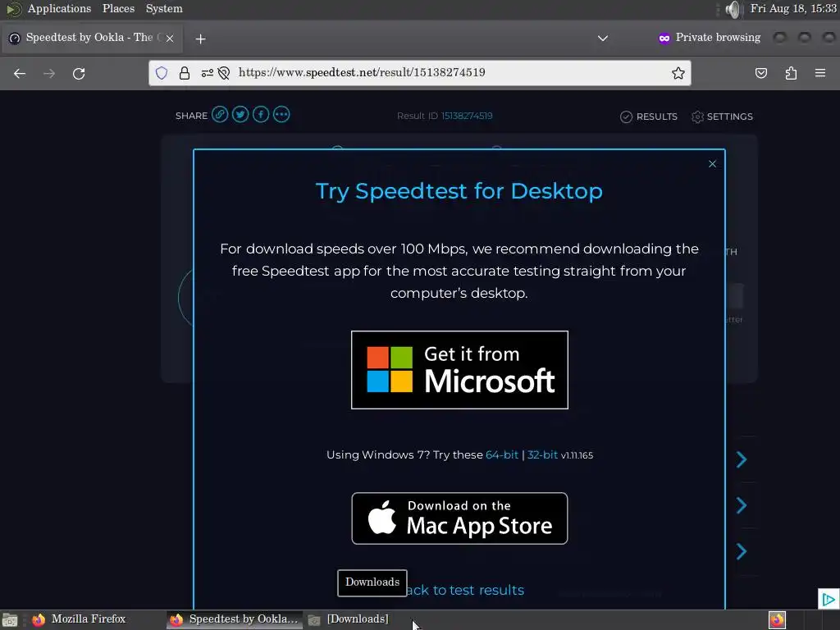
Task: Switch to Speedtest by Ookla taskbar window
Action: 234,619
